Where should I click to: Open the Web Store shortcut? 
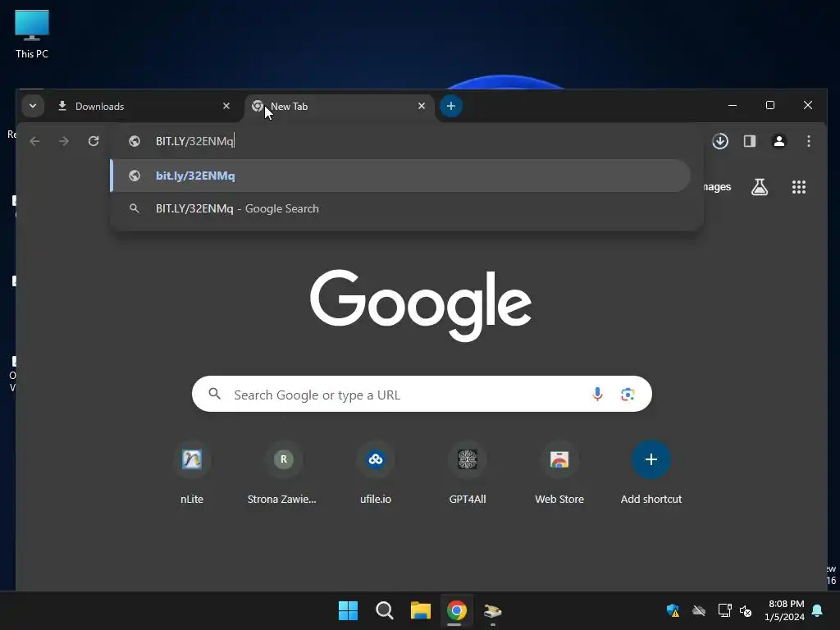pos(559,473)
